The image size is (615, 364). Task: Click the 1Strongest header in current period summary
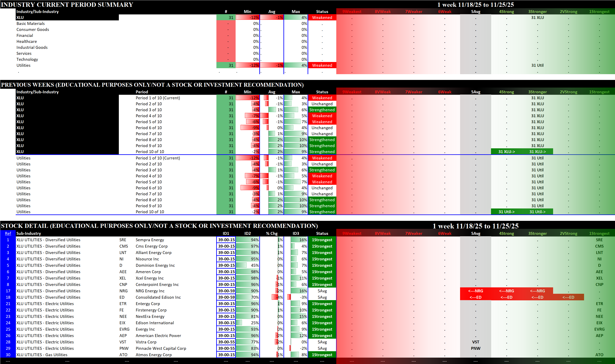(x=599, y=12)
